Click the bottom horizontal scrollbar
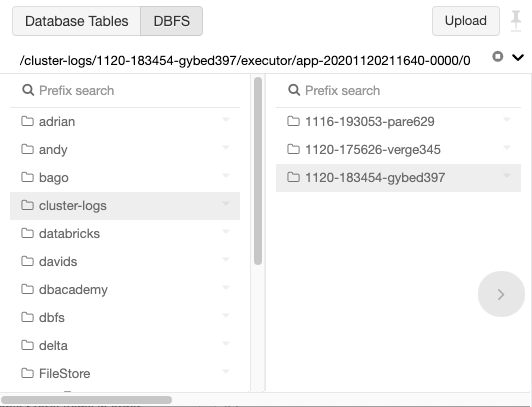The image size is (532, 407). pyautogui.click(x=86, y=400)
